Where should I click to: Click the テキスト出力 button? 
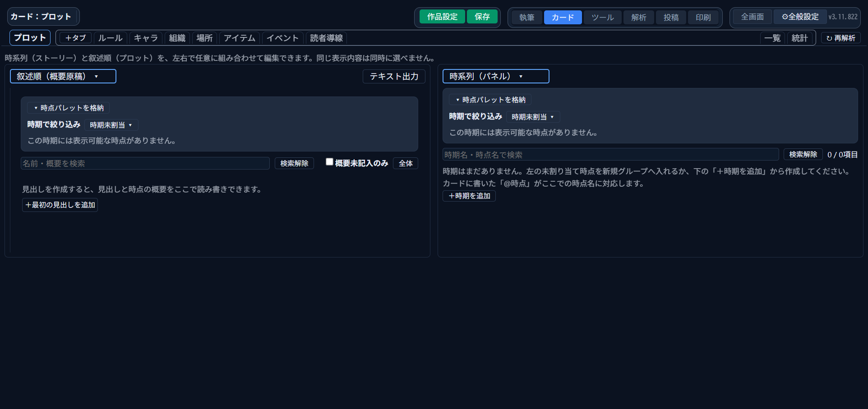point(394,76)
